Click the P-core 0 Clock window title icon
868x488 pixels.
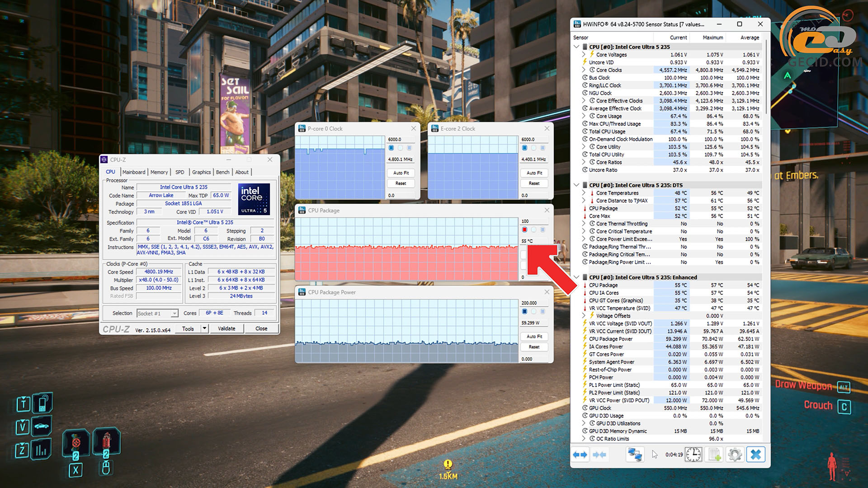tap(302, 129)
